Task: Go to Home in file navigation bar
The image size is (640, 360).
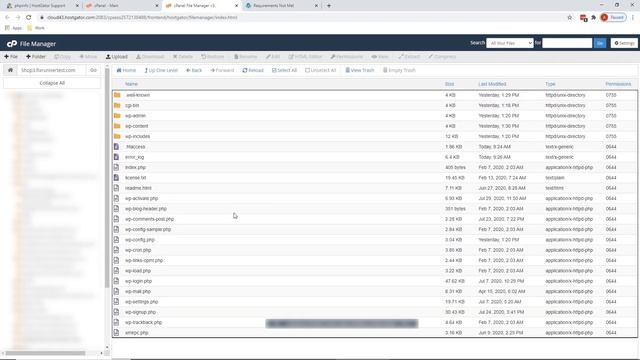Action: pos(126,70)
